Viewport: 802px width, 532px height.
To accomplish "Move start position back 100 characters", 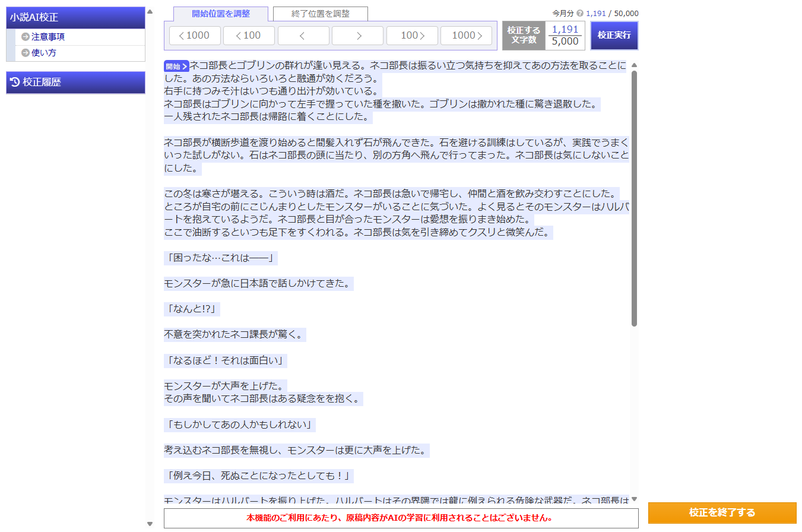I will tap(249, 36).
